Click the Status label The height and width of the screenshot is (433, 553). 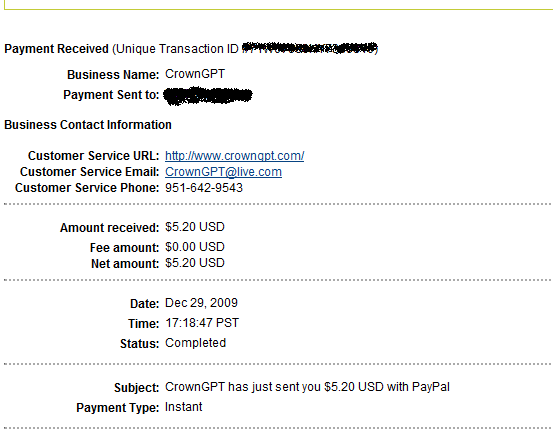click(x=140, y=344)
